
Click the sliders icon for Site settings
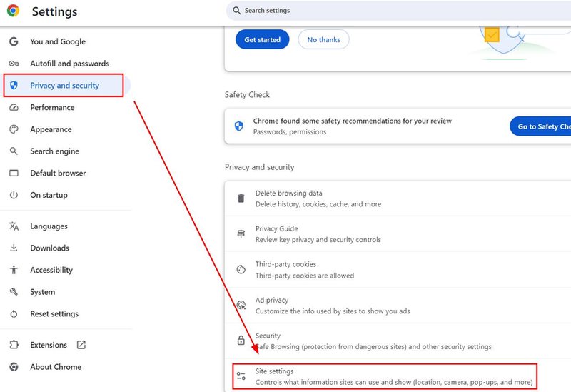(241, 376)
